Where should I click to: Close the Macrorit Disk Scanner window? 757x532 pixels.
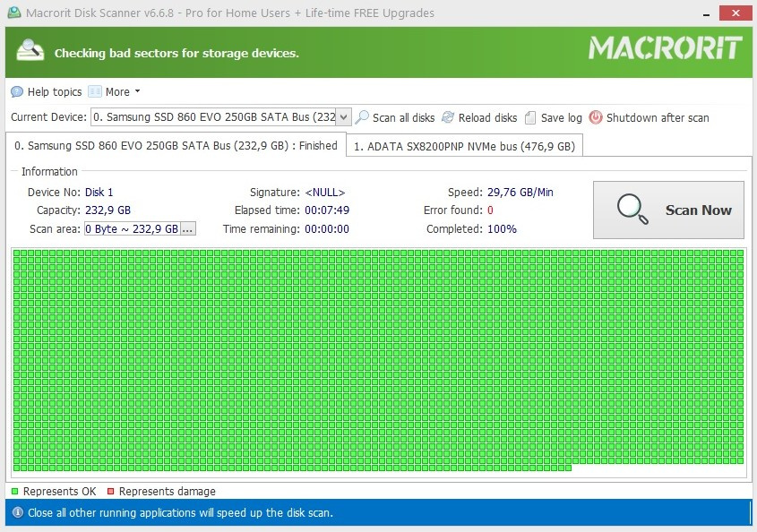pos(735,13)
